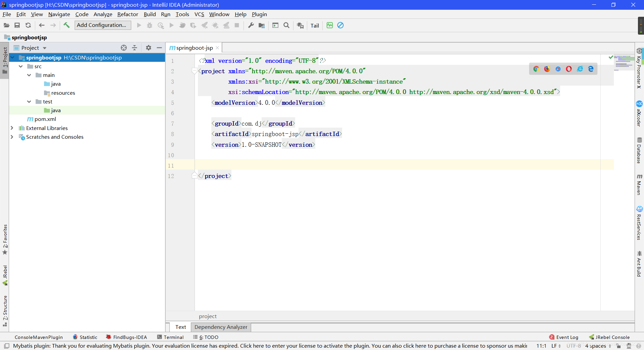
Task: Open file in Edge browser icon
Action: click(x=591, y=69)
